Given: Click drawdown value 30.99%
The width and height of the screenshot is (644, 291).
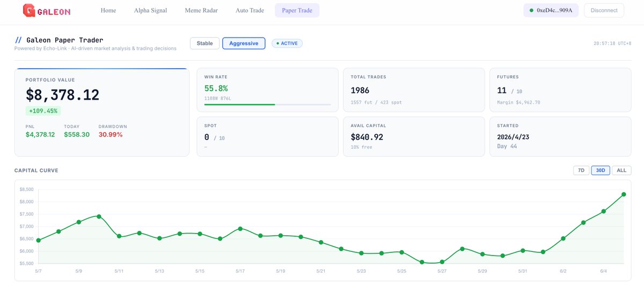Looking at the screenshot, I should point(111,134).
